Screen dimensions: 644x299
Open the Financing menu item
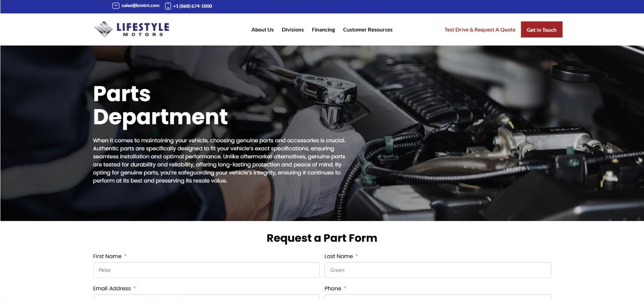click(x=323, y=30)
